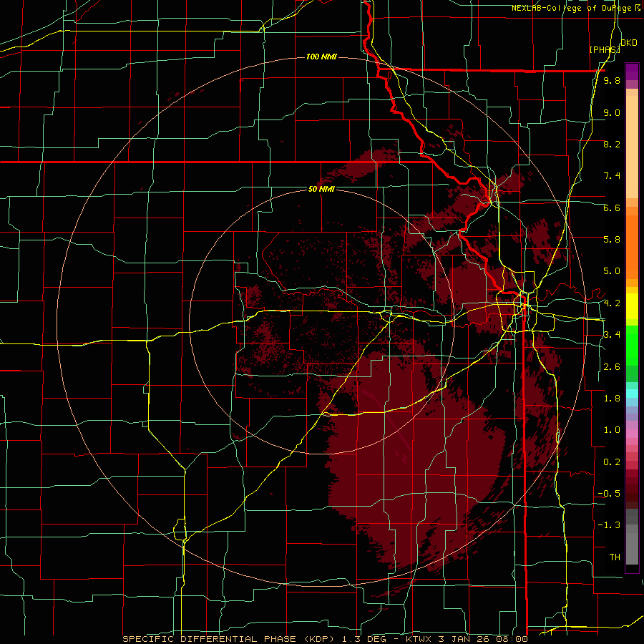
Task: Click the 7.4 scale value
Action: pos(612,176)
